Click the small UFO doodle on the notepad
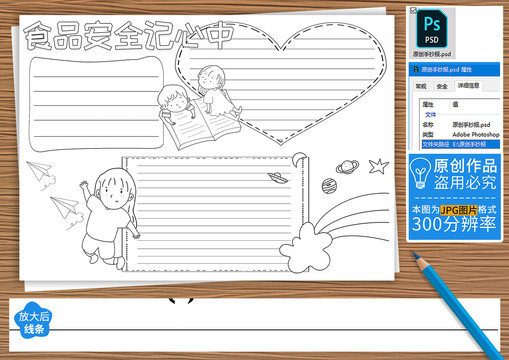The image size is (509, 360). coord(278,178)
